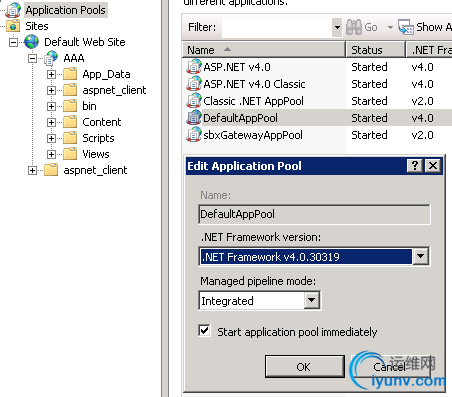The height and width of the screenshot is (397, 452).
Task: Open the Go button dropdown arrow
Action: [390, 27]
